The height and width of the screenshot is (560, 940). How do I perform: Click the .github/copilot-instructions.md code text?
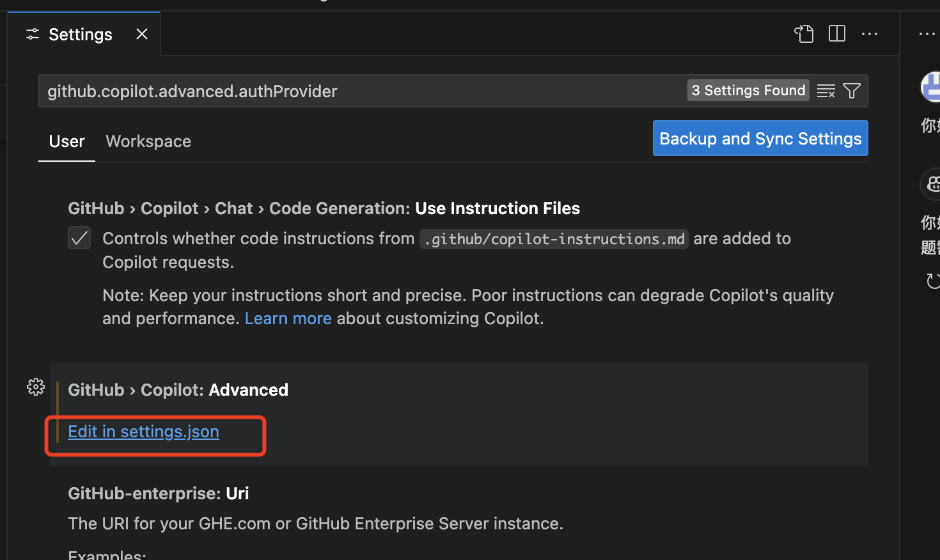(x=554, y=239)
